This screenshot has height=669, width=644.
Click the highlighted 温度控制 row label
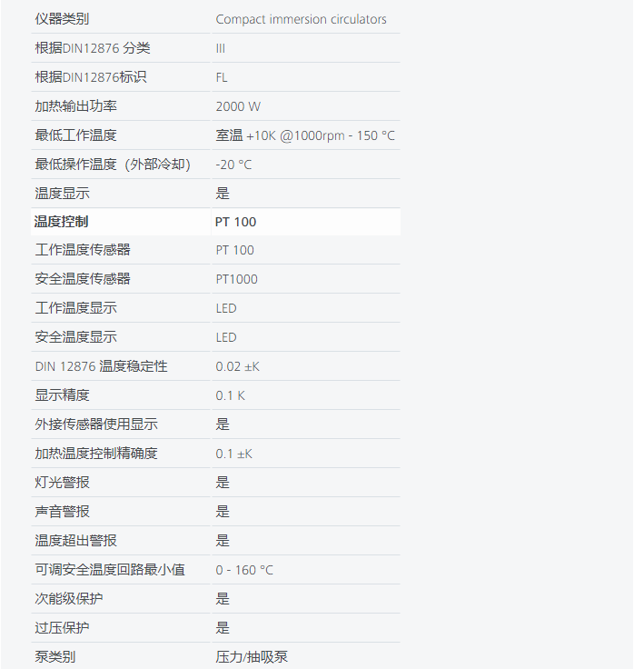(62, 222)
